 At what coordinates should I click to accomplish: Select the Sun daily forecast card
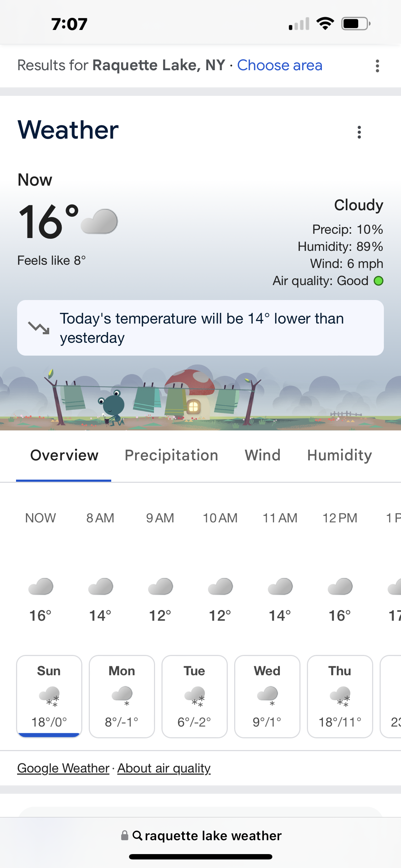[49, 697]
